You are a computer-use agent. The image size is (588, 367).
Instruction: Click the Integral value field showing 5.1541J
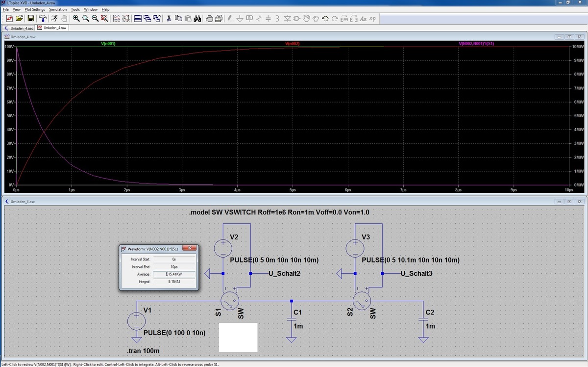[174, 282]
